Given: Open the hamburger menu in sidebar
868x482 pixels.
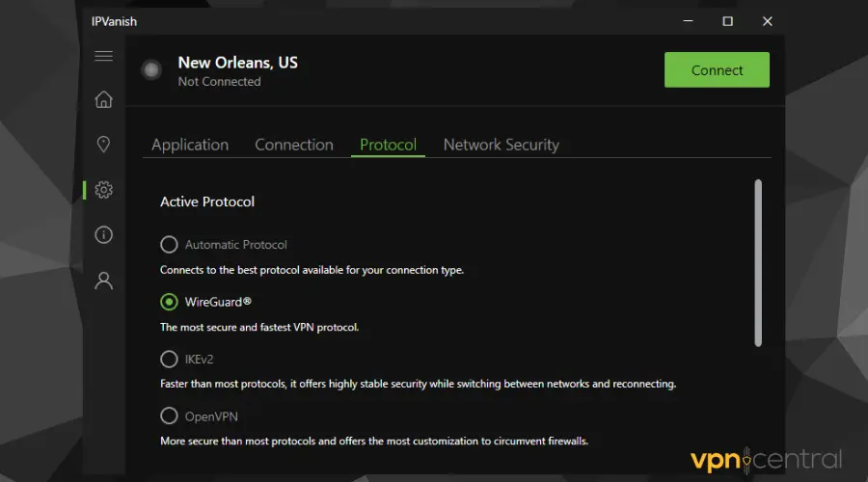Looking at the screenshot, I should pos(103,56).
